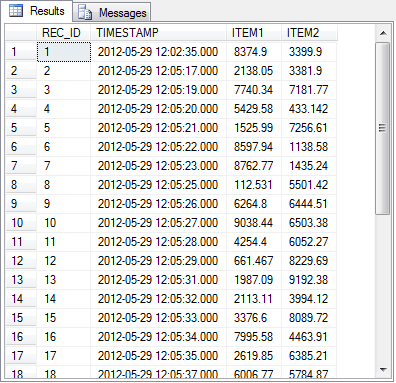Select the TIMESTAMP column header
Screen dimensions: 396x383
click(158, 33)
